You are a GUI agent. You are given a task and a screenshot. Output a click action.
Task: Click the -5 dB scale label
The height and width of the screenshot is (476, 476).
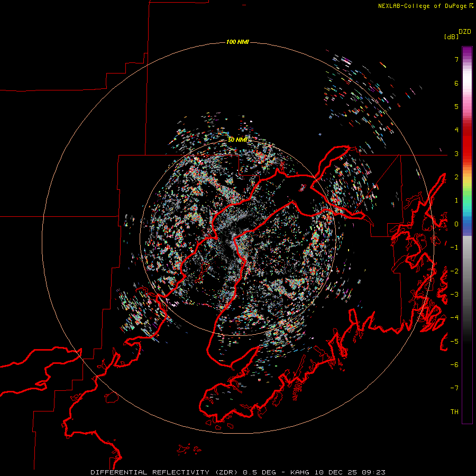coord(454,342)
